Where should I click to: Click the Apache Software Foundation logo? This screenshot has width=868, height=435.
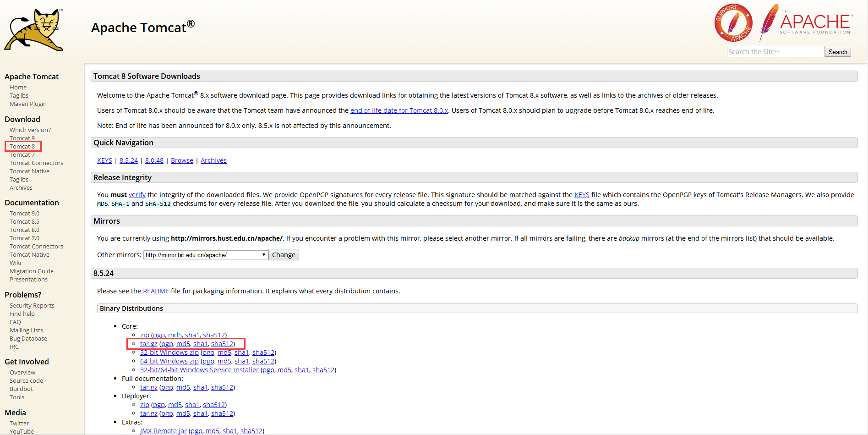[807, 22]
